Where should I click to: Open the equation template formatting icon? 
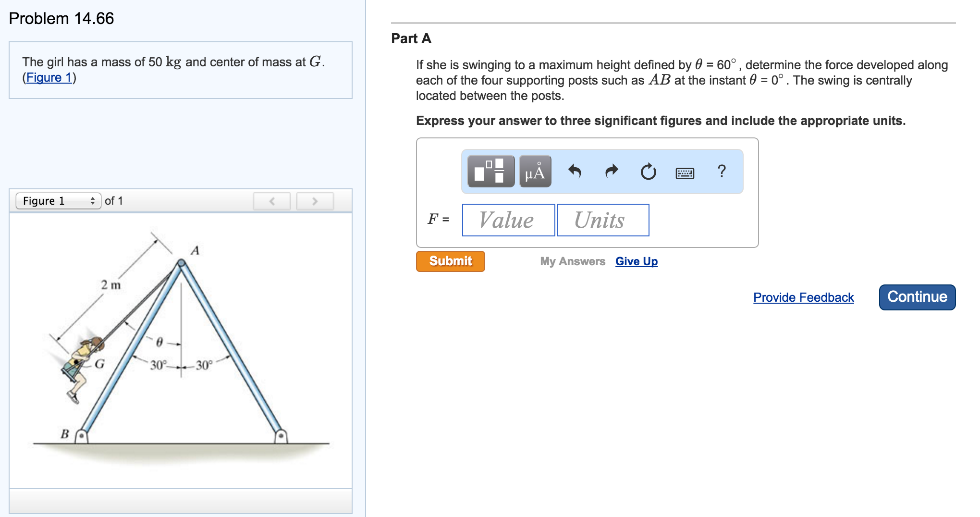(490, 172)
